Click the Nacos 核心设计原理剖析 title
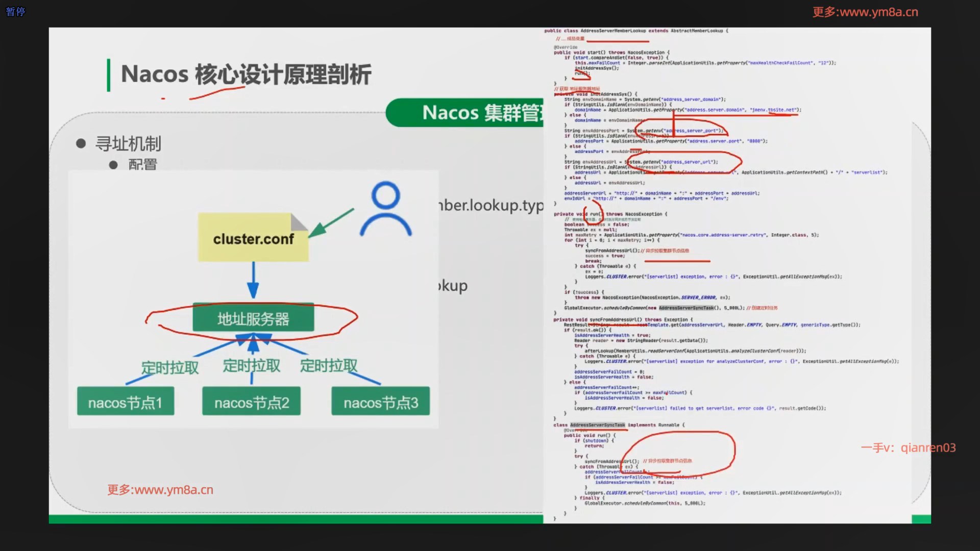 [x=246, y=74]
